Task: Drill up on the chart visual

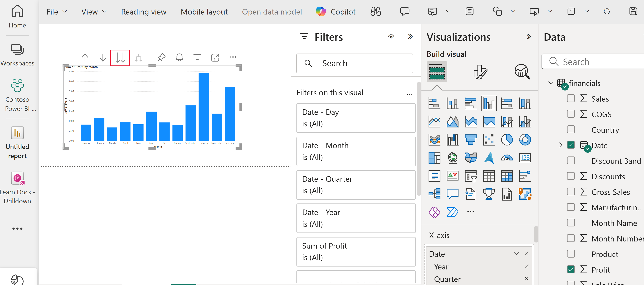Action: click(85, 58)
